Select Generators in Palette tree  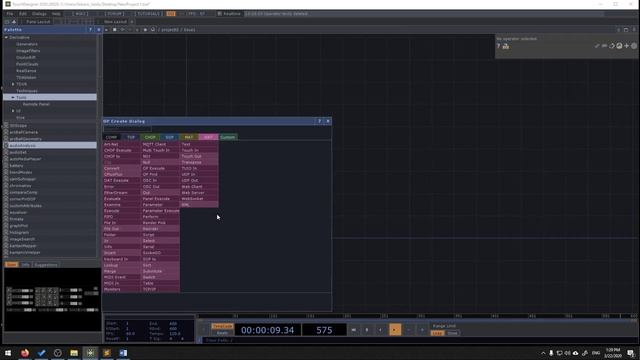pos(27,44)
